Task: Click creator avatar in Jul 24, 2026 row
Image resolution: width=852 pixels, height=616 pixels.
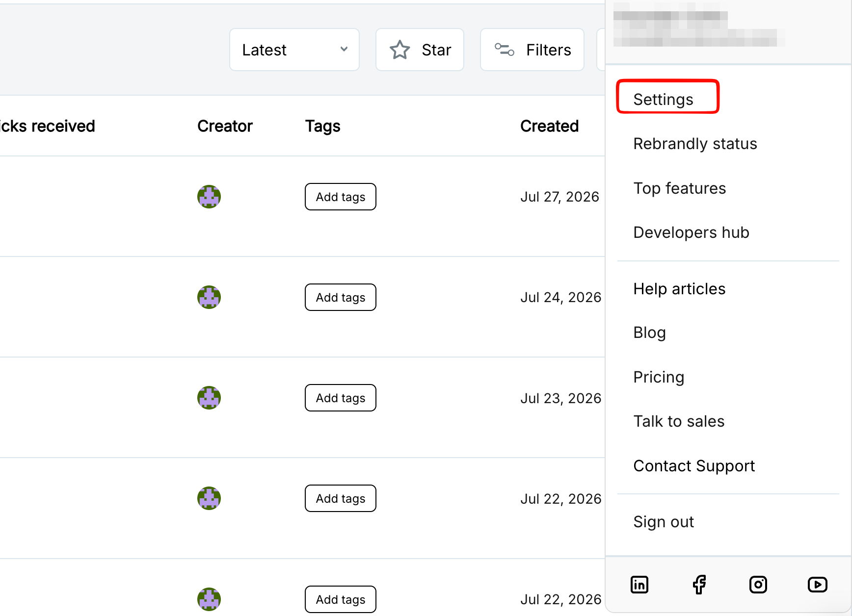Action: coord(209,297)
